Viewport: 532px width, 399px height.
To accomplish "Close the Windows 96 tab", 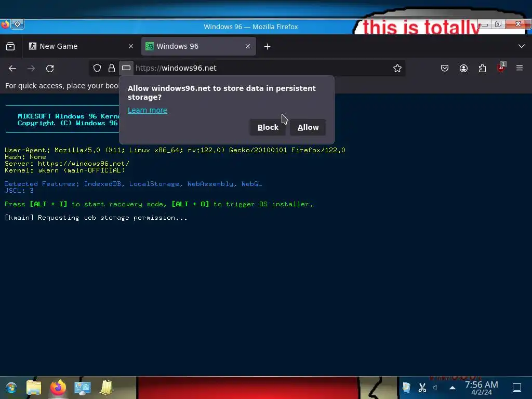I will (x=248, y=46).
